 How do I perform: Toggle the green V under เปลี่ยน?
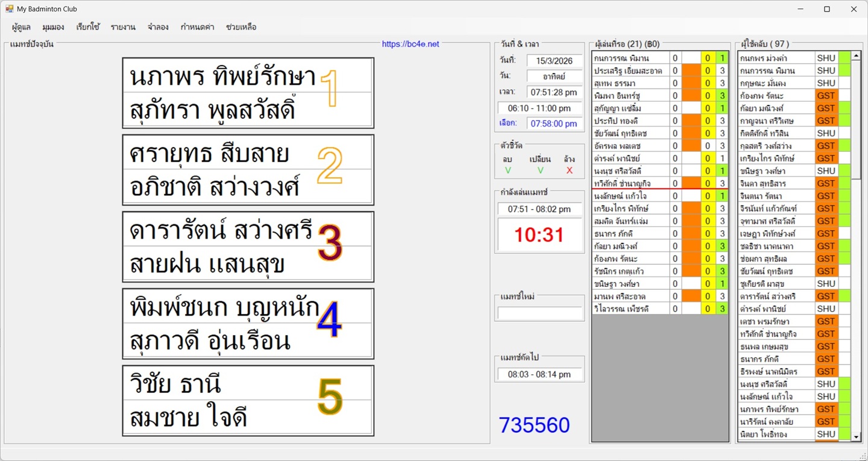tap(540, 171)
